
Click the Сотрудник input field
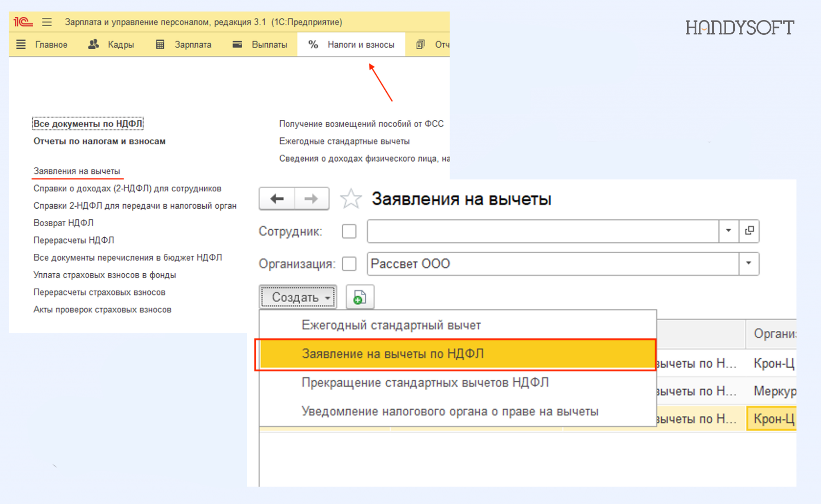(543, 231)
